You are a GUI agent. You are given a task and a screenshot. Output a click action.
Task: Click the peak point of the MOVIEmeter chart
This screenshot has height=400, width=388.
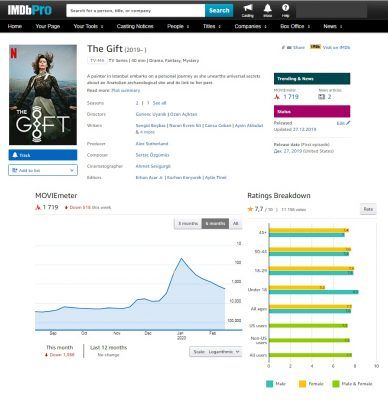coord(181,258)
